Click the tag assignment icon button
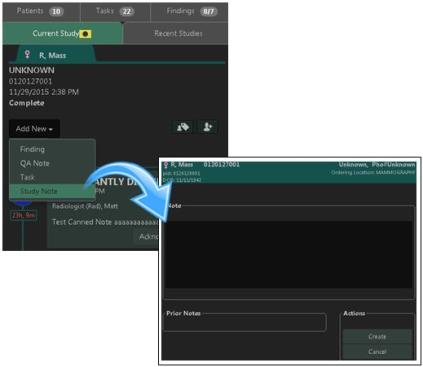 pos(182,127)
